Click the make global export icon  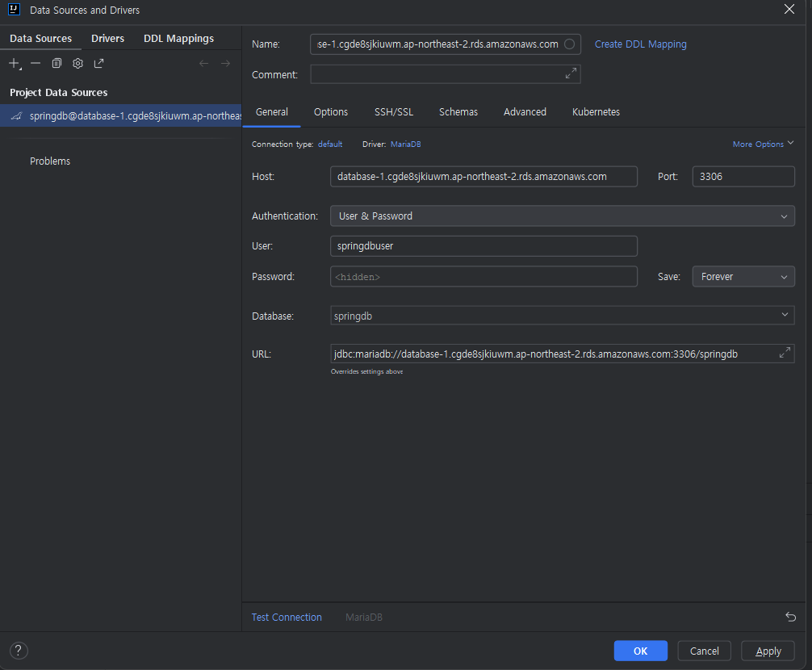98,63
